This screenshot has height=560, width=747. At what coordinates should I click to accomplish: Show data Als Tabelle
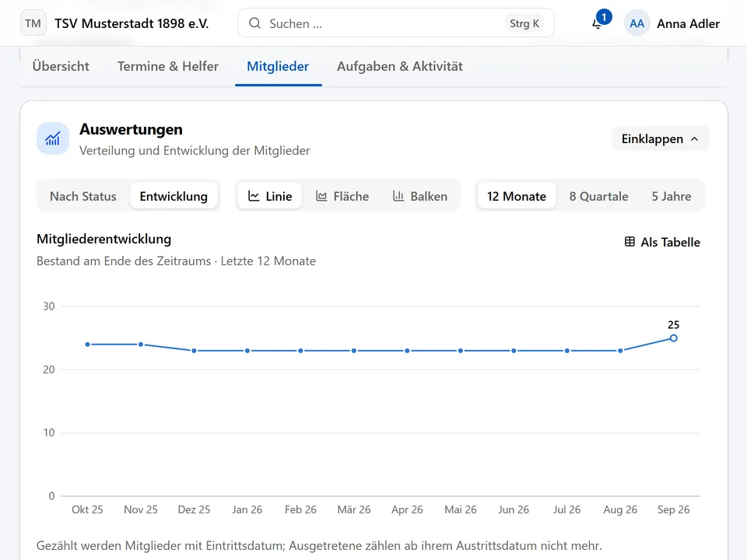[x=662, y=242]
